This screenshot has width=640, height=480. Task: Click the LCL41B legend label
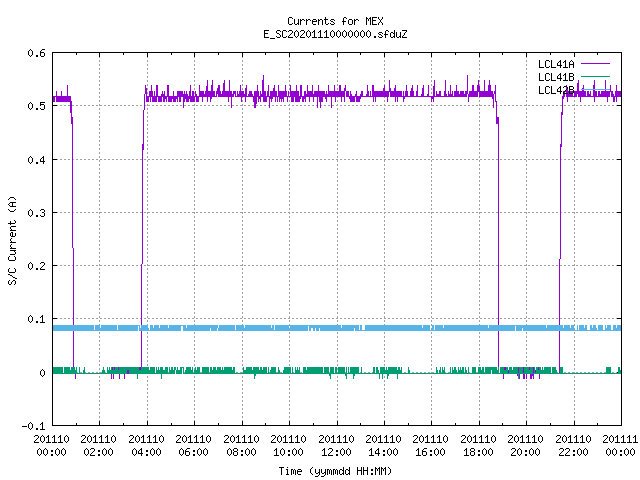pyautogui.click(x=556, y=77)
